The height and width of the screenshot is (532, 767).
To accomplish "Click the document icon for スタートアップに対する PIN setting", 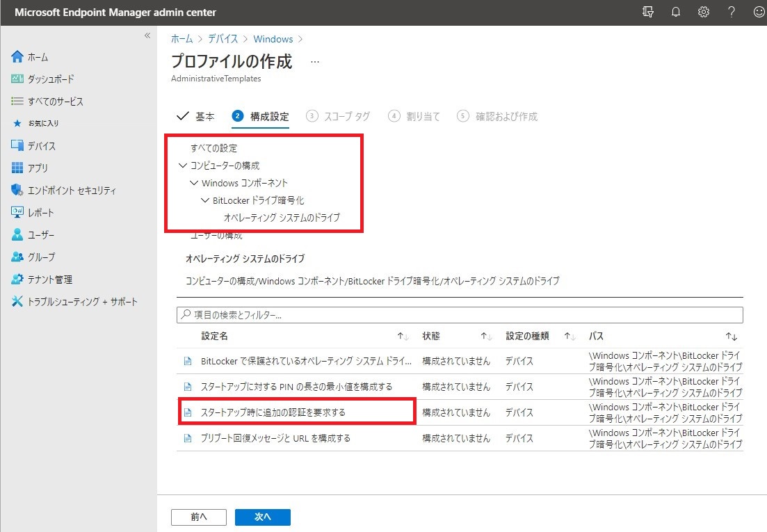I will (x=187, y=387).
